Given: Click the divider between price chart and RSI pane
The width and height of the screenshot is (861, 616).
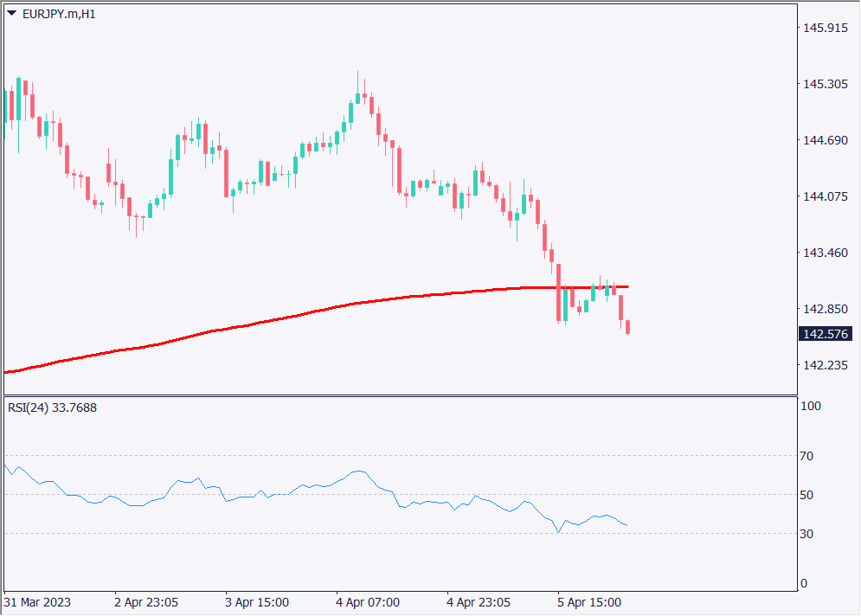Looking at the screenshot, I should click(x=398, y=395).
